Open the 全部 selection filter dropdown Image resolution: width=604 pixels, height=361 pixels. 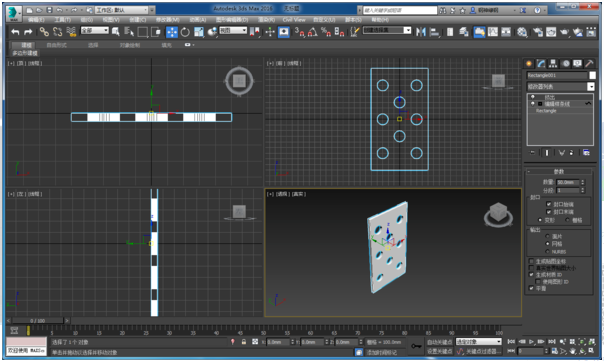point(95,30)
